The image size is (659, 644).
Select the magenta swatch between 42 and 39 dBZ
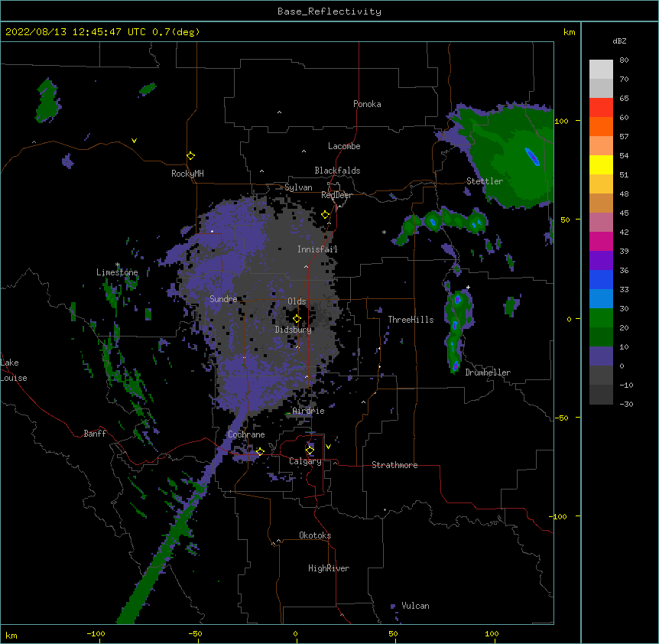(x=601, y=241)
